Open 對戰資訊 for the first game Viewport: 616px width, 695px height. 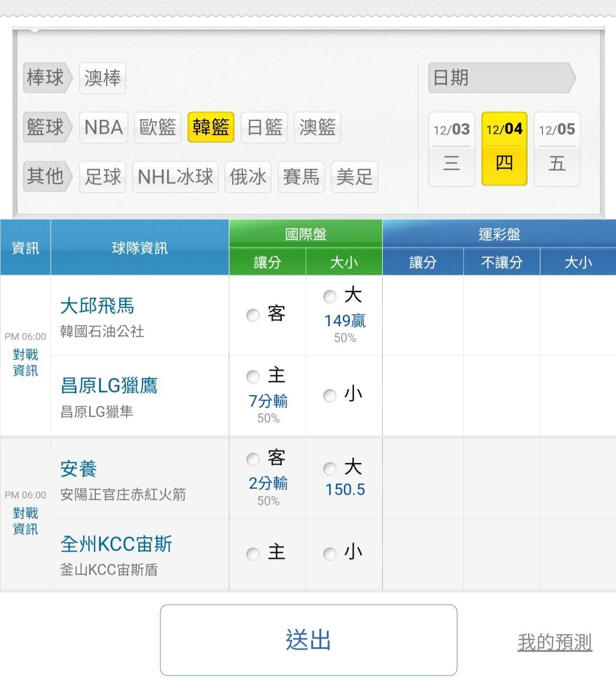[26, 363]
